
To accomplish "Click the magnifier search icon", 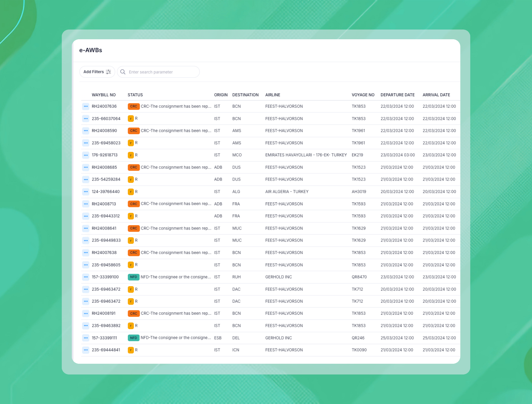I will tap(123, 72).
